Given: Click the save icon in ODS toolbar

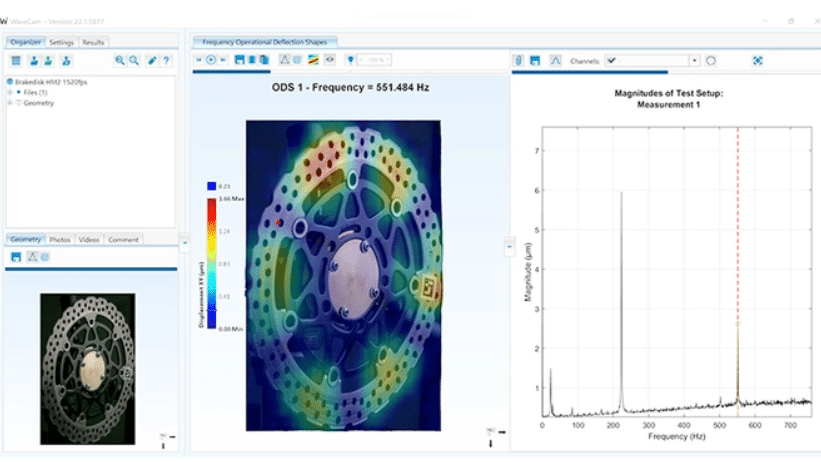Looking at the screenshot, I should [x=239, y=60].
